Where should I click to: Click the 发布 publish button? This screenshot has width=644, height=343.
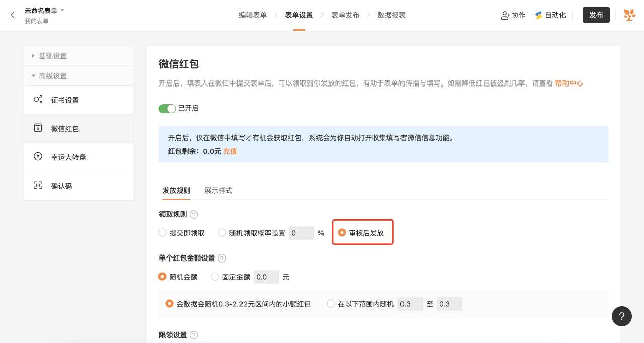tap(596, 15)
